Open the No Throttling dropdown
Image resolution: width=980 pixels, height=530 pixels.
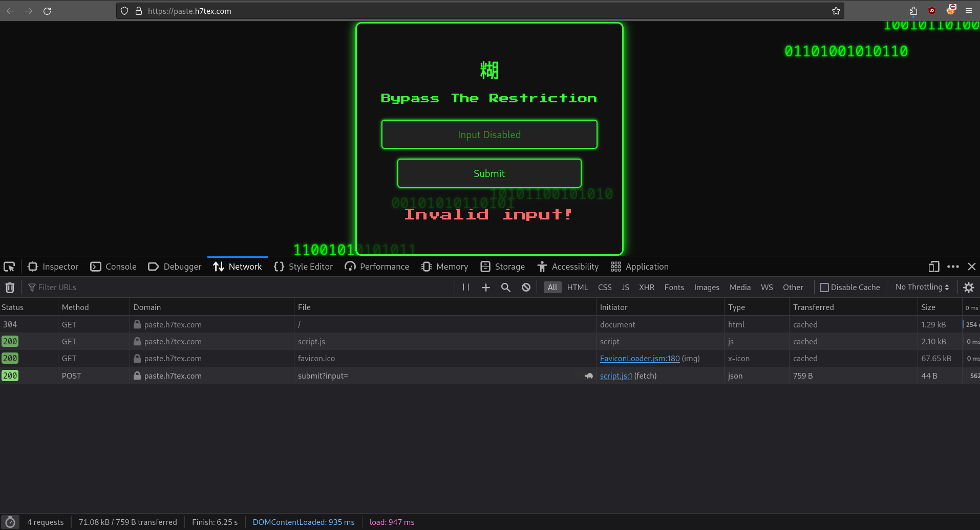coord(922,287)
